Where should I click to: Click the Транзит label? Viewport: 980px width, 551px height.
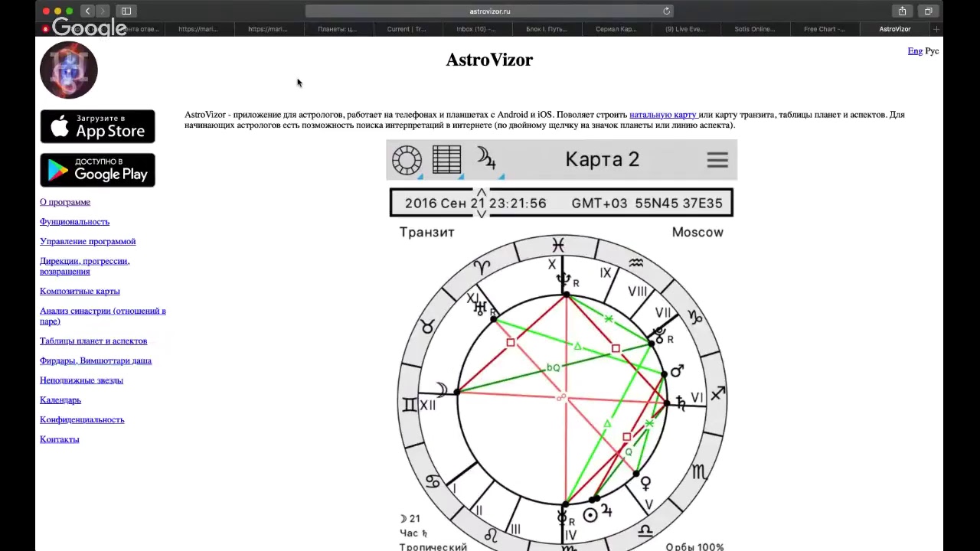click(x=426, y=232)
